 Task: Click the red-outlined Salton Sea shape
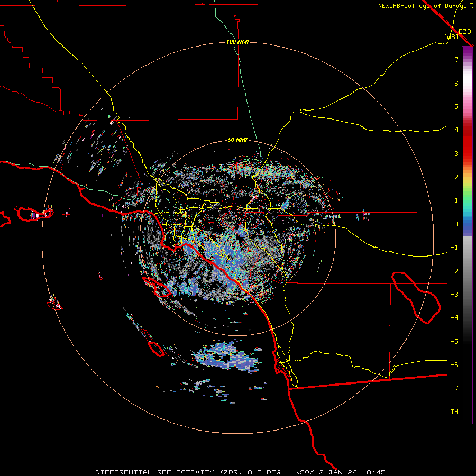pos(416,297)
